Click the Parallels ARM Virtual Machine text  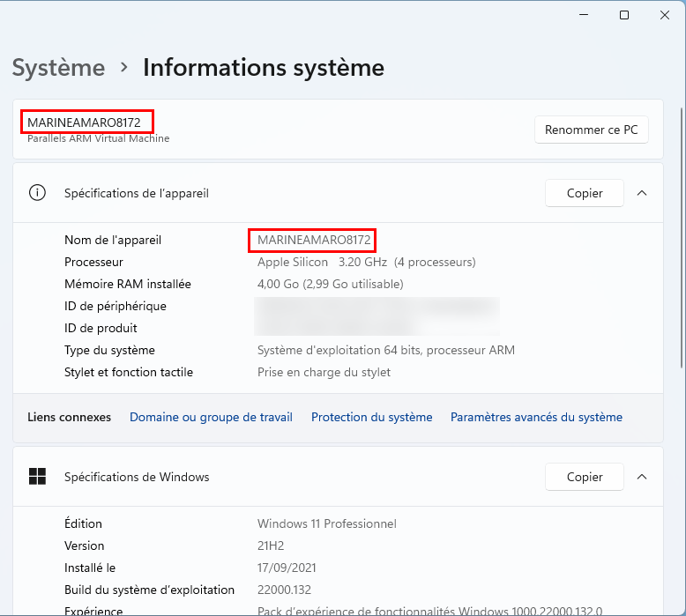click(99, 138)
